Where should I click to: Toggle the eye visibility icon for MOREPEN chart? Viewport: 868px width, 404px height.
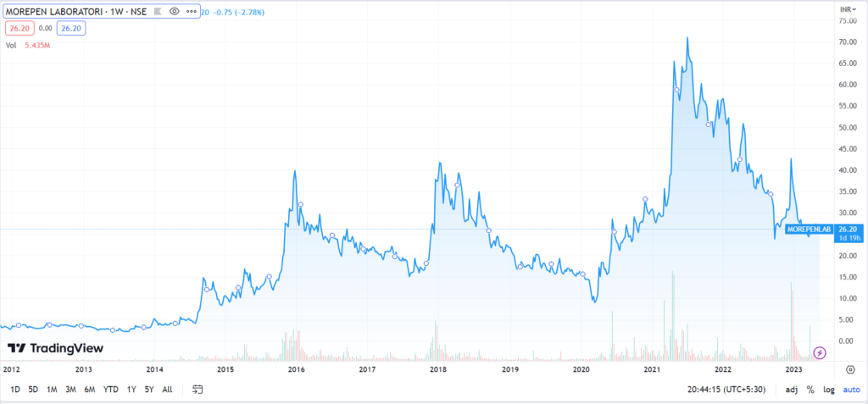click(175, 12)
